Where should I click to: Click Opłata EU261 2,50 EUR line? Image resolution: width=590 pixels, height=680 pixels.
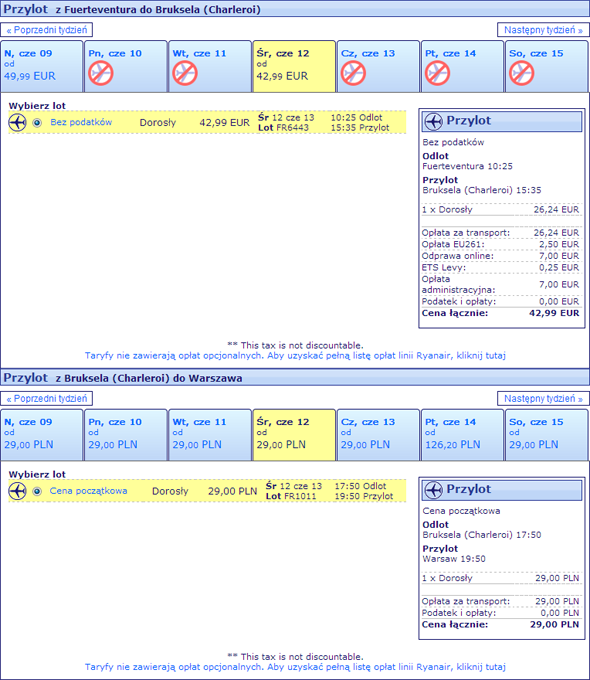coord(501,244)
